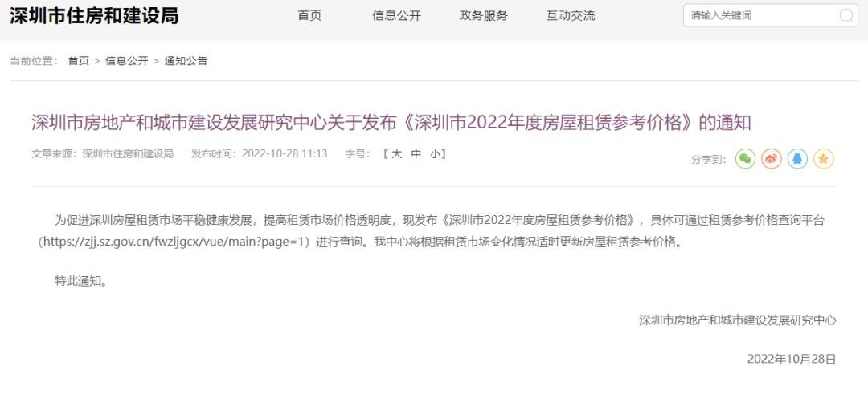
Task: Click the 文章来源 深圳市住房和建设局 text
Action: click(102, 154)
